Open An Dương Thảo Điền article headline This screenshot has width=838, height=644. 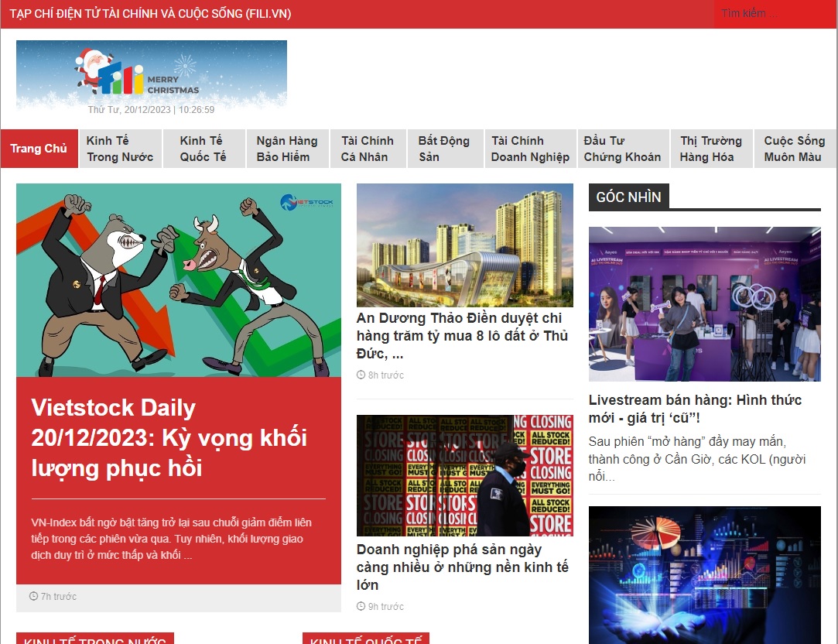click(462, 336)
